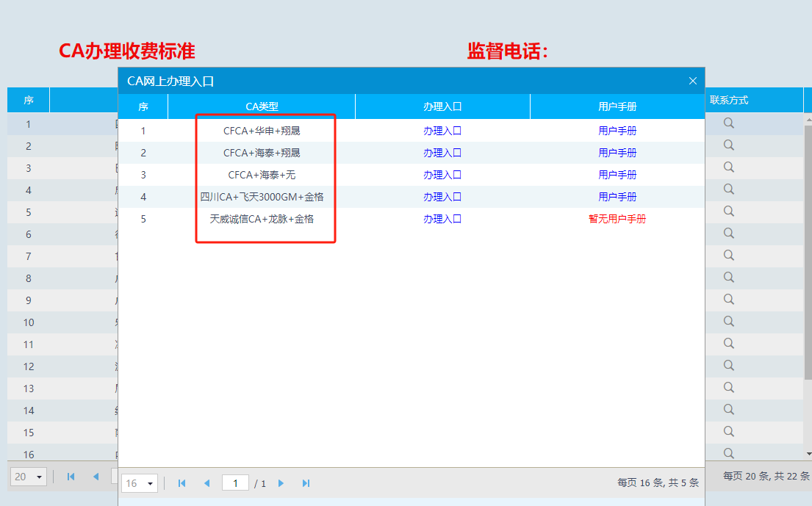This screenshot has width=812, height=506.
Task: Open 用户手册 for CFCA+海泰+翔晟
Action: [x=617, y=153]
